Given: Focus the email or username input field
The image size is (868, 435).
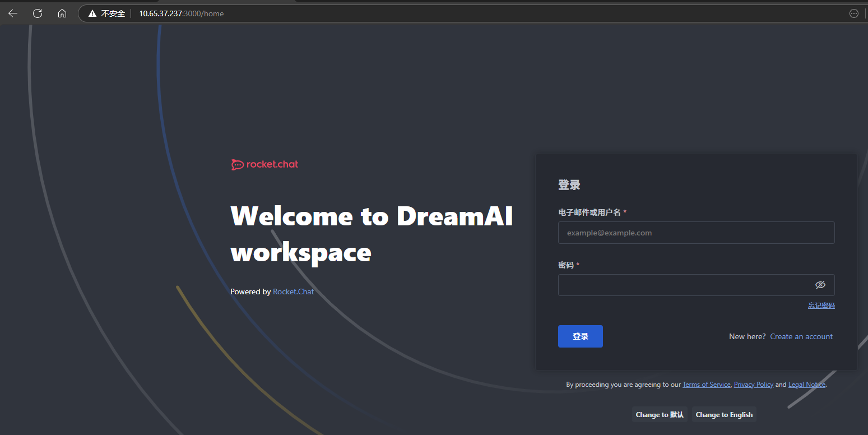Looking at the screenshot, I should (696, 233).
